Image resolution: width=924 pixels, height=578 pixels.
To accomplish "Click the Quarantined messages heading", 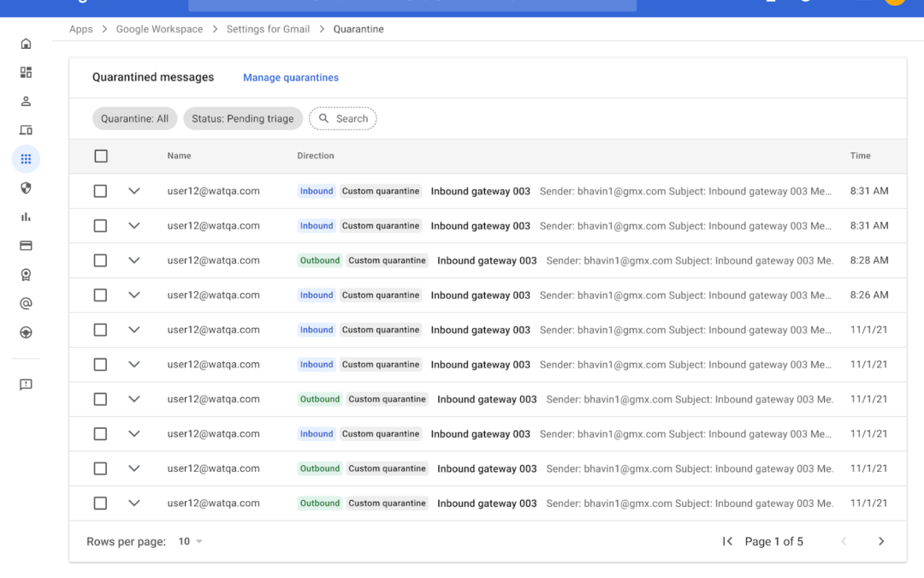I will pyautogui.click(x=153, y=77).
